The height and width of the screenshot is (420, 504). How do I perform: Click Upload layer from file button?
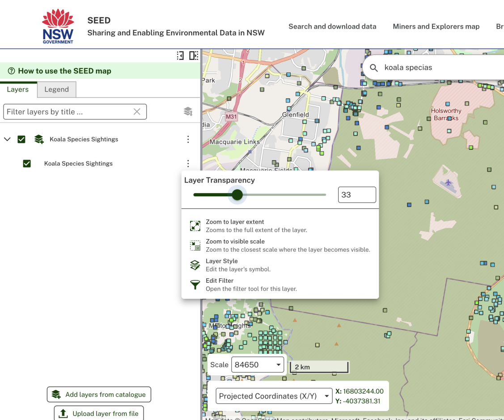[x=99, y=413]
